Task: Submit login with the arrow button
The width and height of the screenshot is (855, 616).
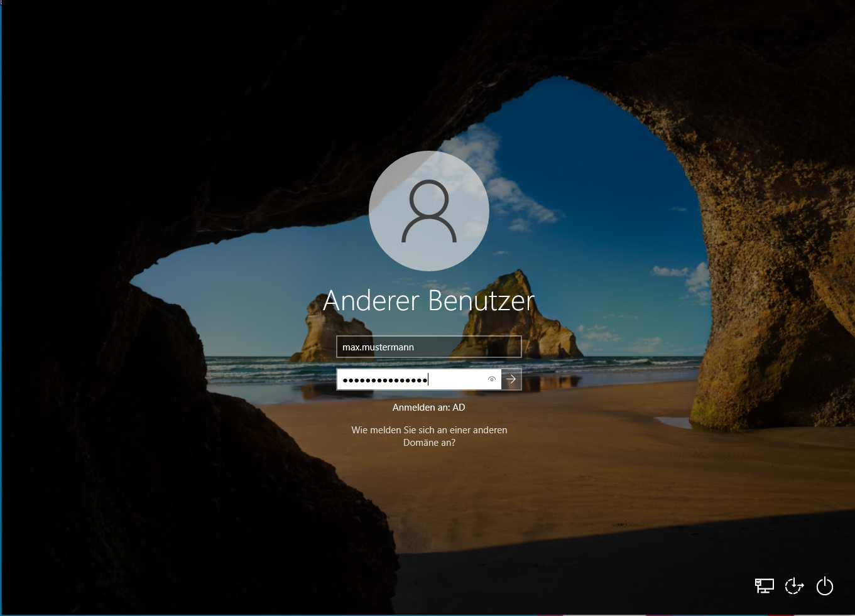Action: pyautogui.click(x=511, y=379)
